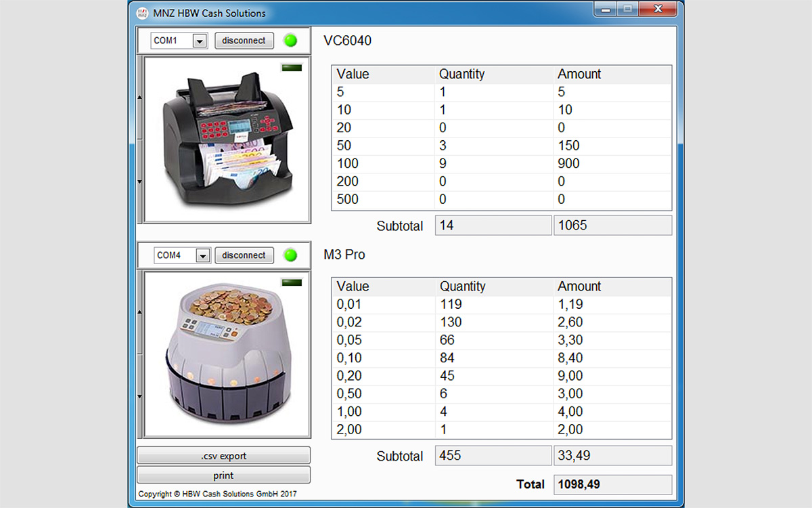Screen dimensions: 812x508
Task: Select the VC6040 banknote counter picture
Action: tap(227, 140)
